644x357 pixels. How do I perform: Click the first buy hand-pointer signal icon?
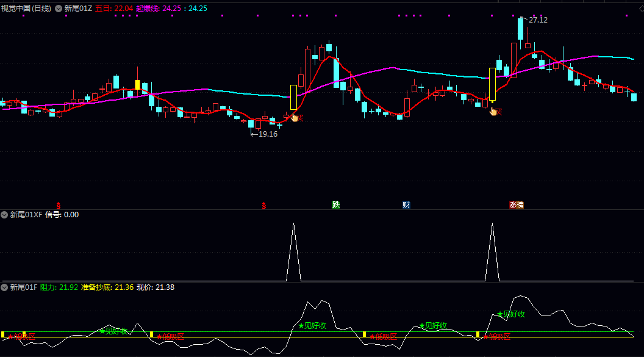pos(295,117)
